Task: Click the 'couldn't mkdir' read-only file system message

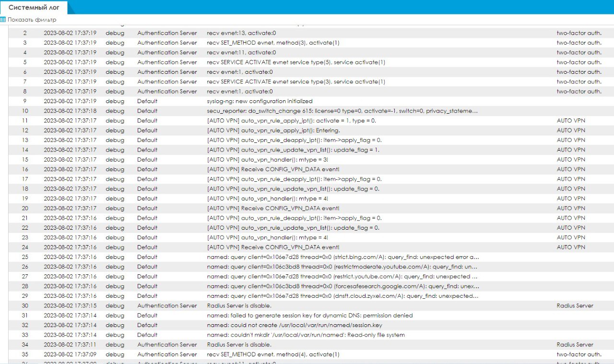Action: pos(306,335)
